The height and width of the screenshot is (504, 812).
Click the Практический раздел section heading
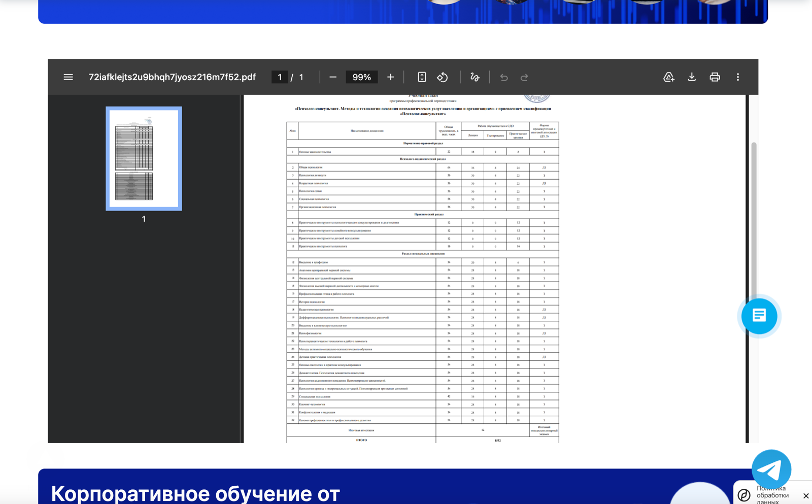click(428, 215)
